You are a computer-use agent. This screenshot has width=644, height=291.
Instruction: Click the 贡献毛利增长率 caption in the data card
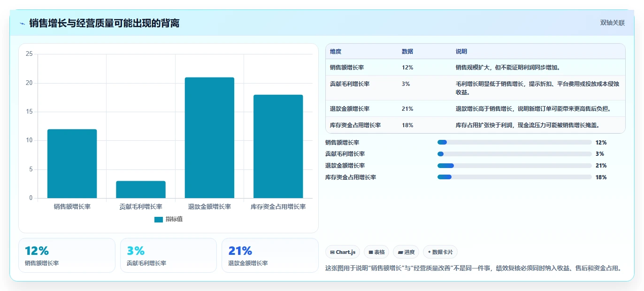click(146, 263)
